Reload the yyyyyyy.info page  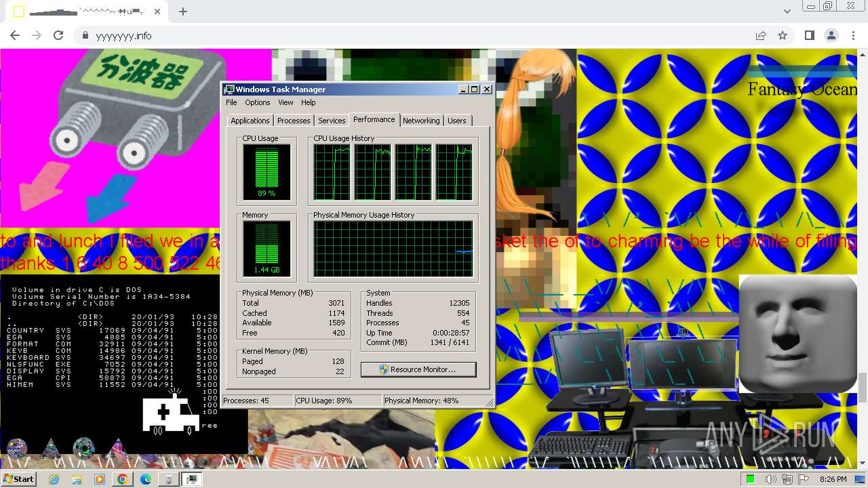pyautogui.click(x=58, y=35)
